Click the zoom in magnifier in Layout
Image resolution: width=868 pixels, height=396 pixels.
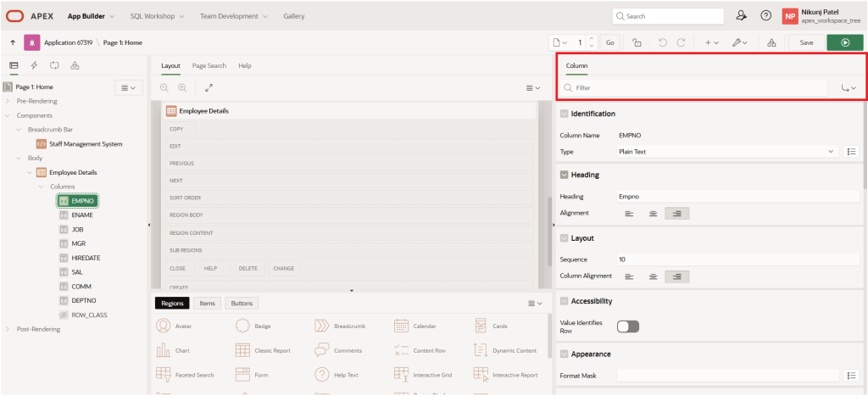[x=181, y=87]
